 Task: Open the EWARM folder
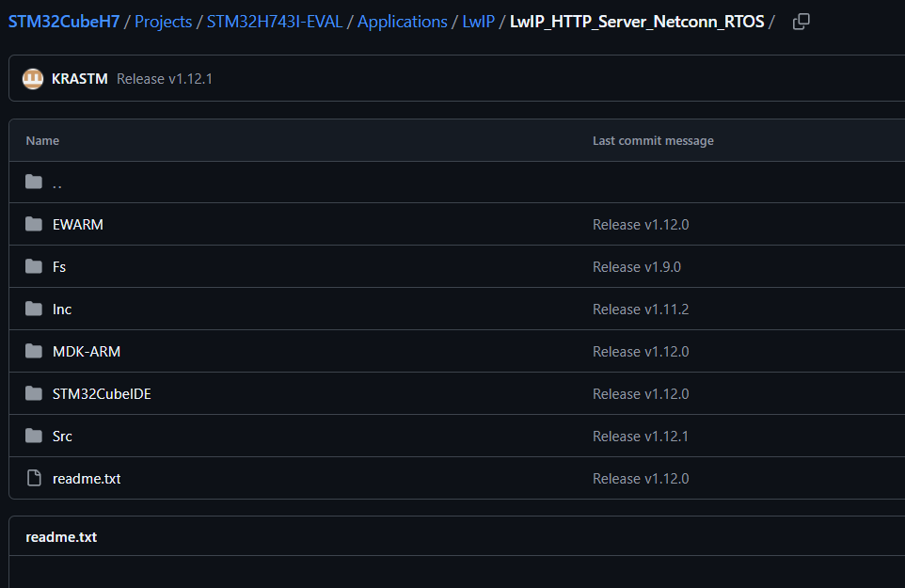(x=78, y=225)
